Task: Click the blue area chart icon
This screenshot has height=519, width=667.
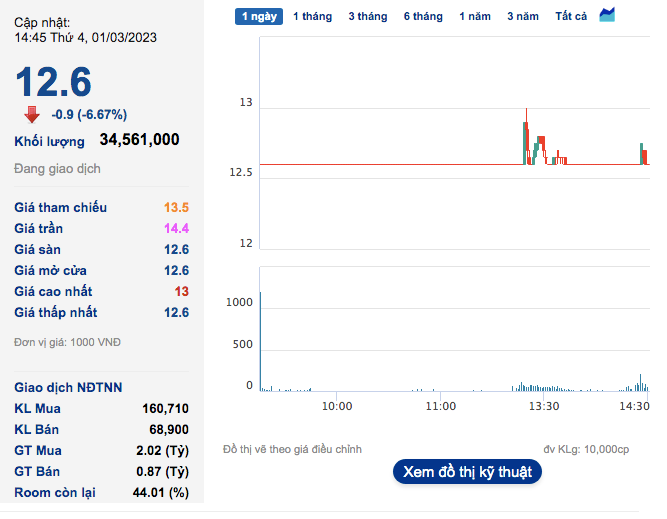Action: click(x=608, y=15)
